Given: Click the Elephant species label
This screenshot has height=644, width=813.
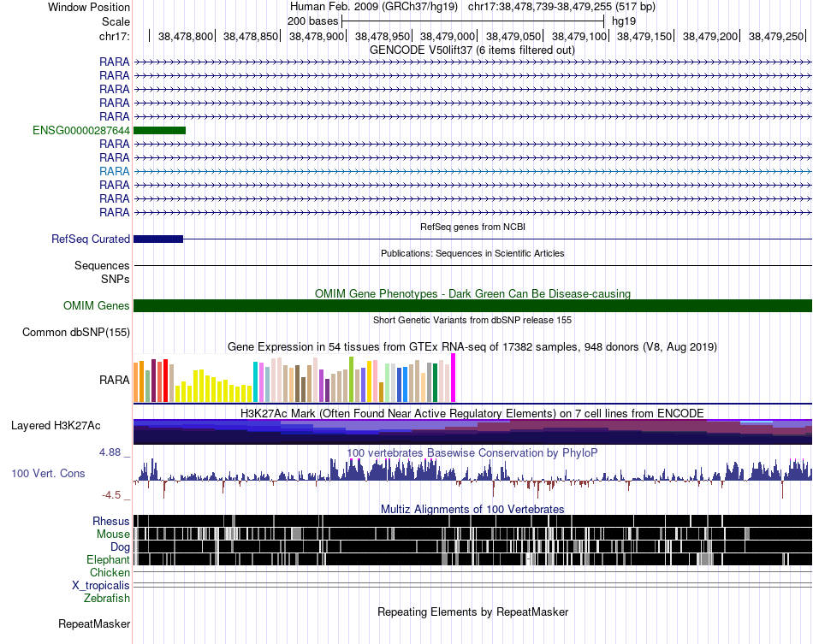Looking at the screenshot, I should [x=109, y=560].
